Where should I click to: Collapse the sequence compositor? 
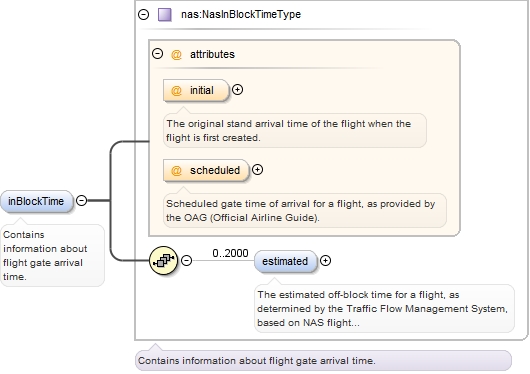187,260
